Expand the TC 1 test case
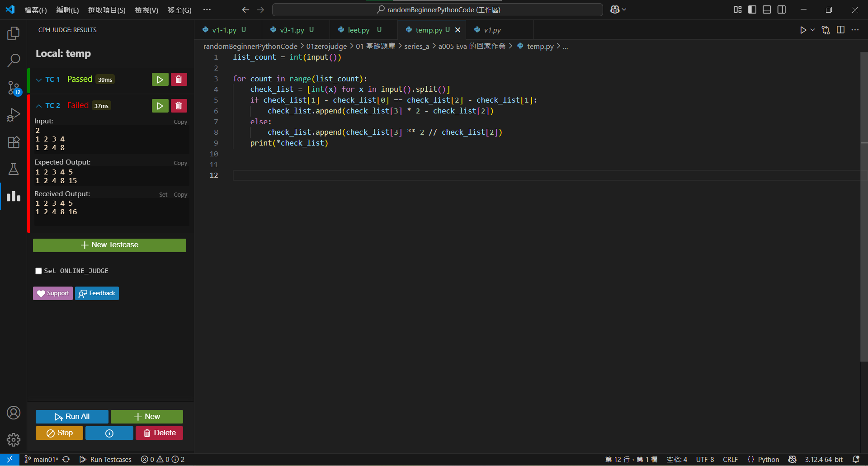 tap(39, 80)
